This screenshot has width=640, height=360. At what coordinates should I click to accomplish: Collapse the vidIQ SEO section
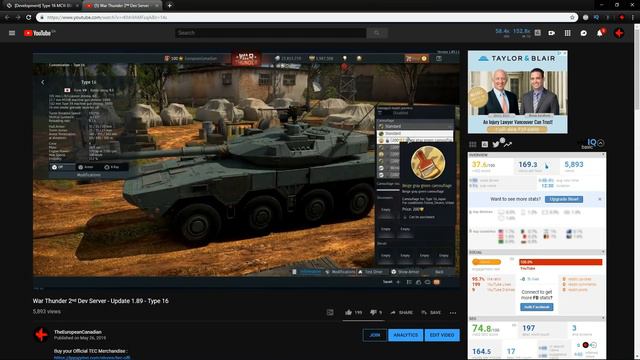[603, 318]
